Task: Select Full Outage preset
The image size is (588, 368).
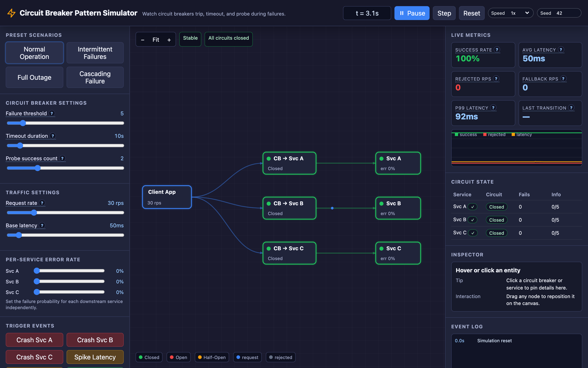Action: (35, 77)
